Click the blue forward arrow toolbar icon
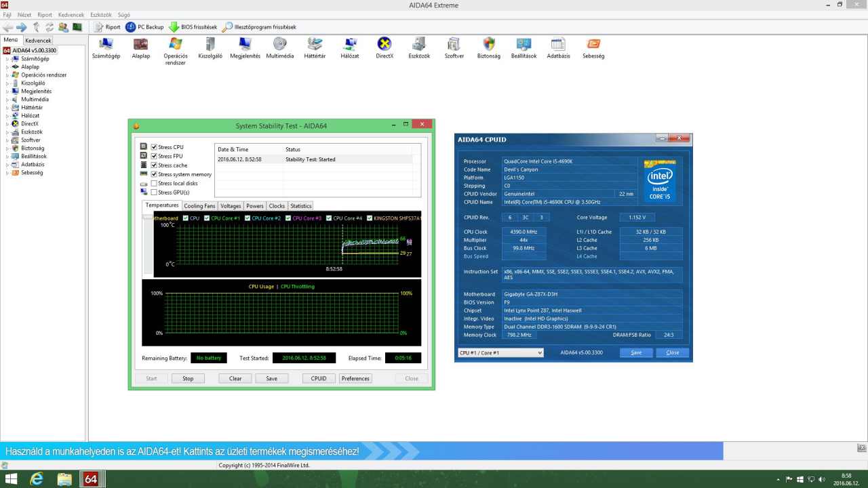 [x=21, y=27]
